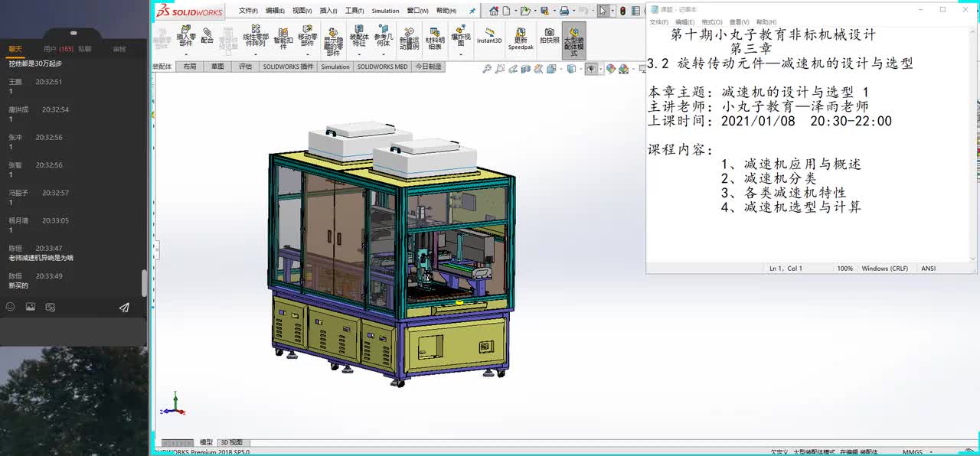Click the Print icon
The height and width of the screenshot is (456, 980).
pyautogui.click(x=564, y=11)
